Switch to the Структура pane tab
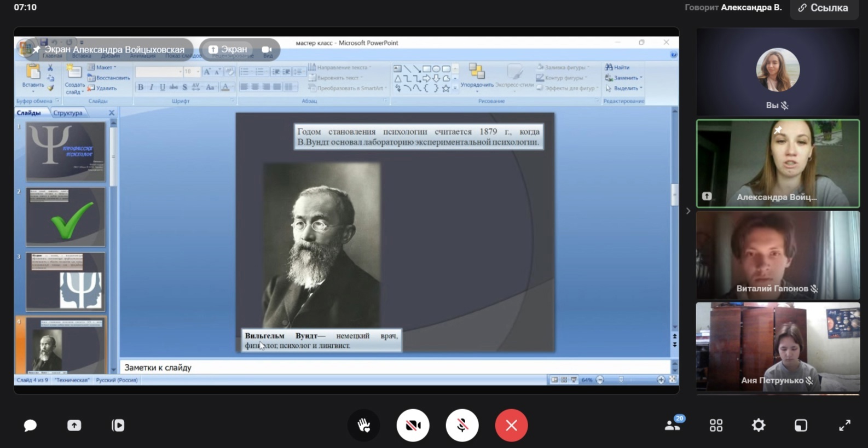Viewport: 868px width, 448px height. [x=68, y=113]
